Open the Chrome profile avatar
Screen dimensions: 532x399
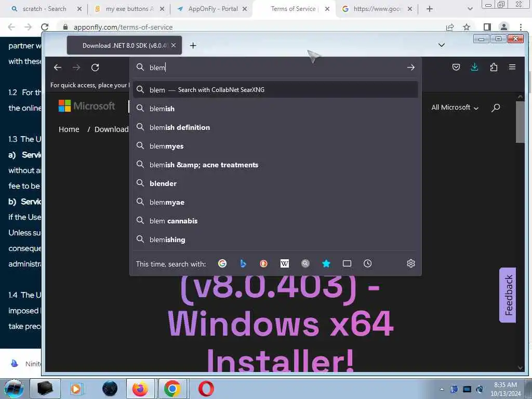click(504, 27)
